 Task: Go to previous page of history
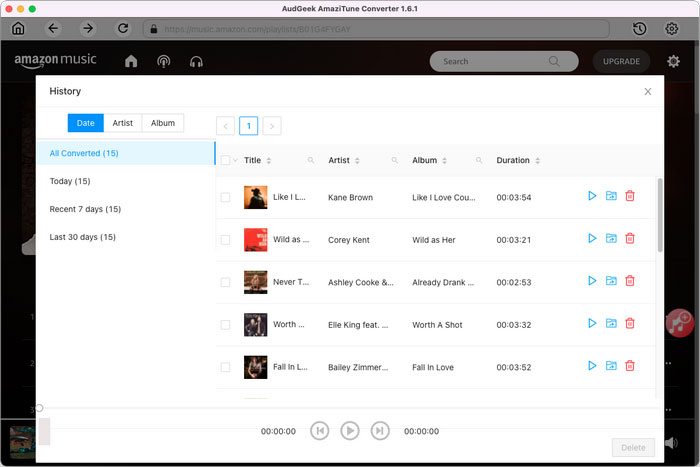(x=225, y=126)
